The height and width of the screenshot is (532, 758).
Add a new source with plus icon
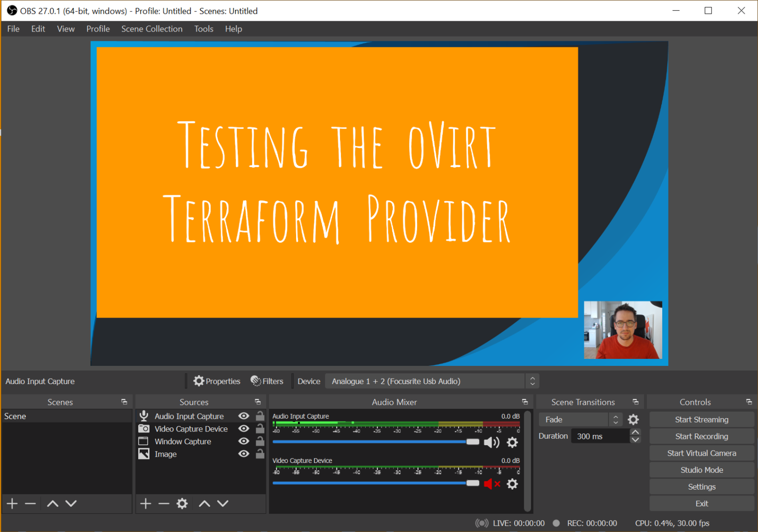[146, 503]
